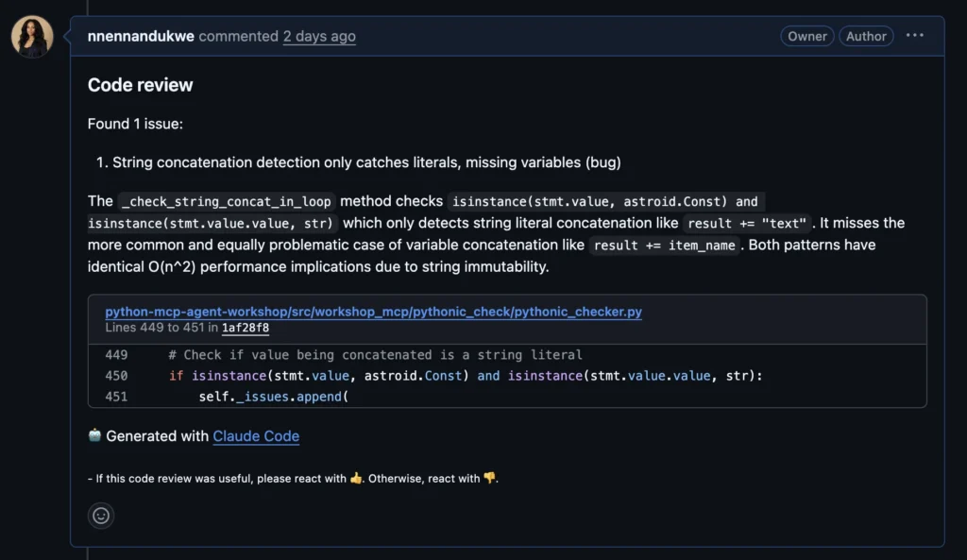Open the pythonic_checker.py file path link

[373, 312]
